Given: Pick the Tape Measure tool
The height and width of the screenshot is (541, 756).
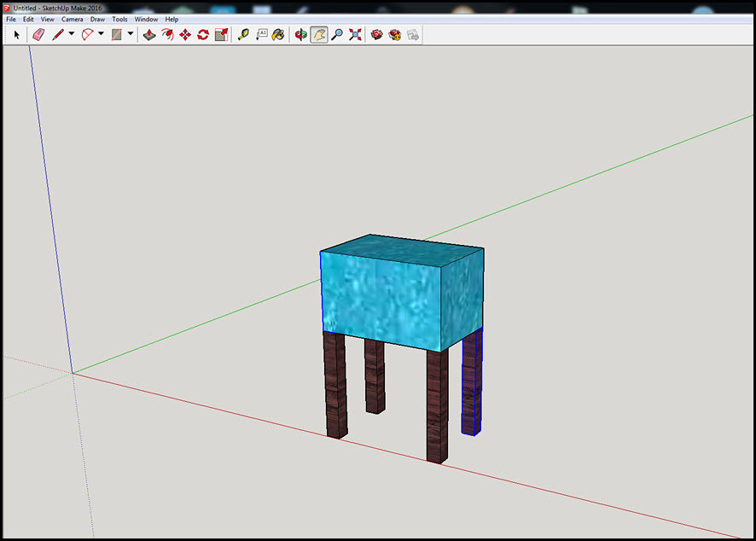Looking at the screenshot, I should point(243,35).
